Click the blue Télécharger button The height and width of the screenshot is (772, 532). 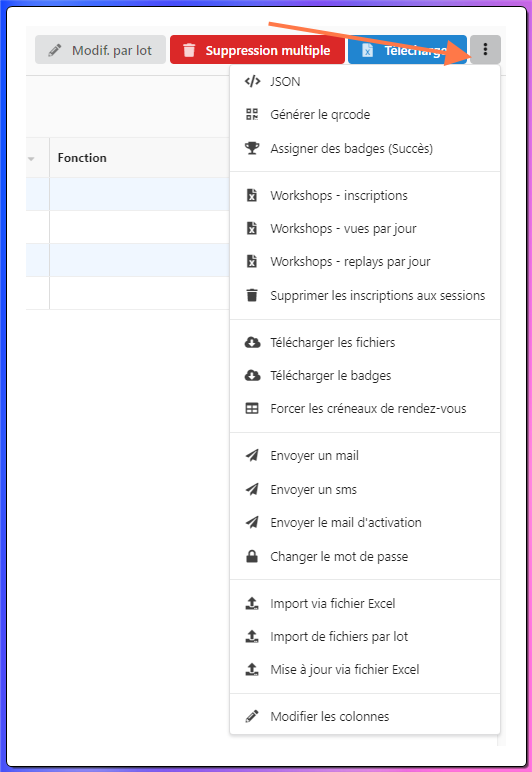point(407,50)
